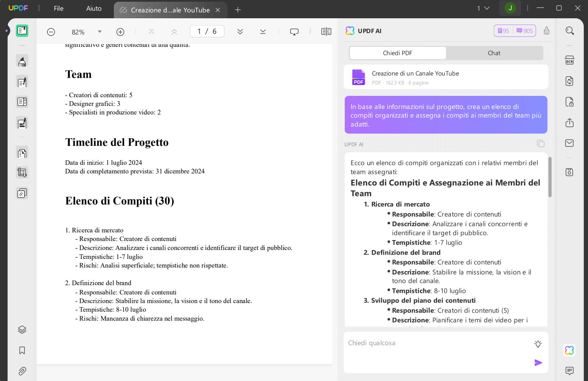Switch to the Chiedi PDF tab
The height and width of the screenshot is (381, 588).
(x=398, y=53)
